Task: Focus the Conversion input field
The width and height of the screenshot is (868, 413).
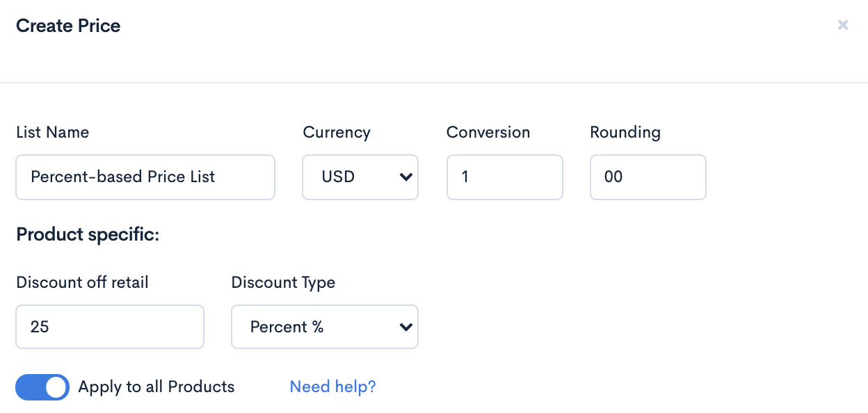Action: point(504,177)
